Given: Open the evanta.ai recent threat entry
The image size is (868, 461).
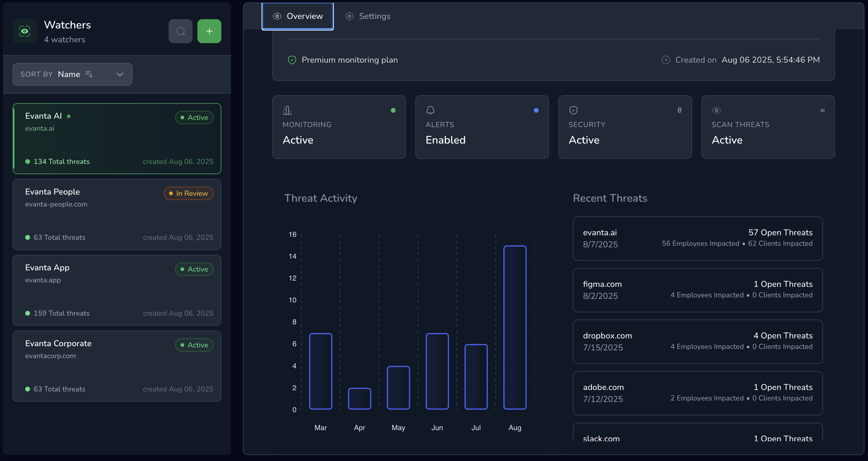Looking at the screenshot, I should [x=698, y=238].
